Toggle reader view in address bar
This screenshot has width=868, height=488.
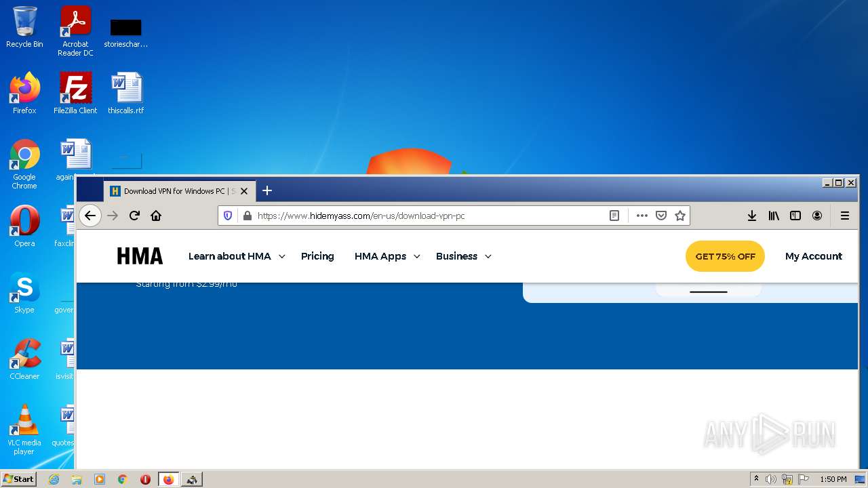coord(614,216)
